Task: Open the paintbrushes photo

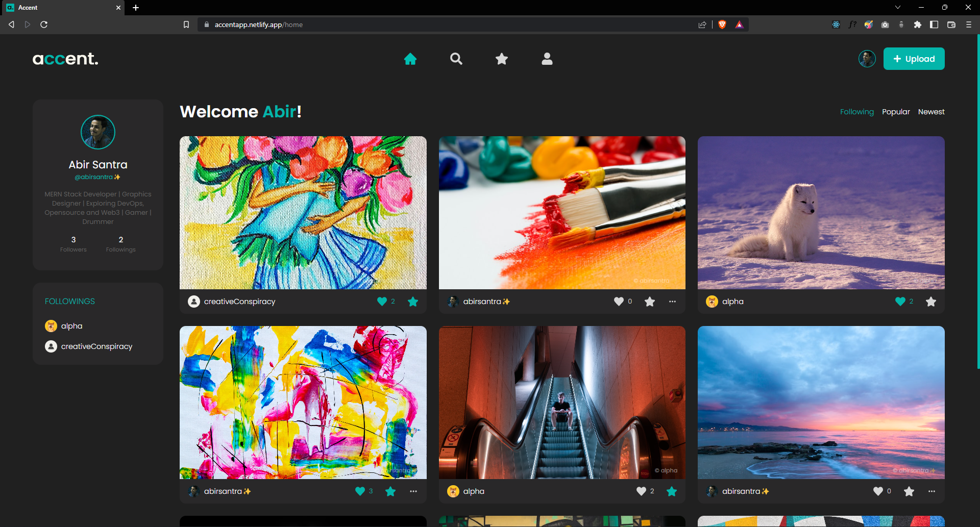Action: pyautogui.click(x=562, y=213)
